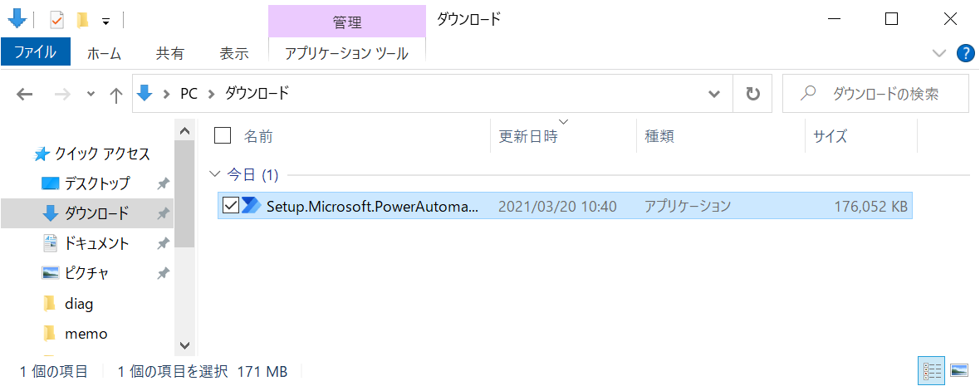
Task: Switch to the 表示 ribbon tab
Action: click(233, 53)
